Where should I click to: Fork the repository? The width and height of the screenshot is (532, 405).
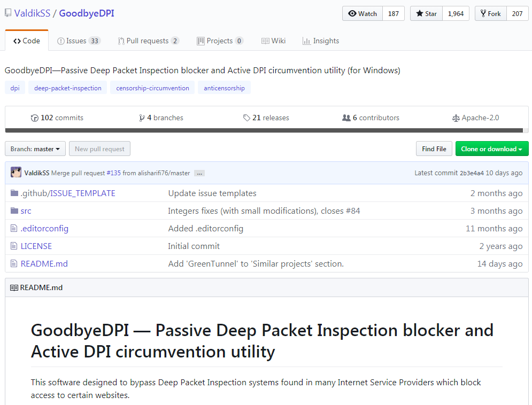coord(490,13)
